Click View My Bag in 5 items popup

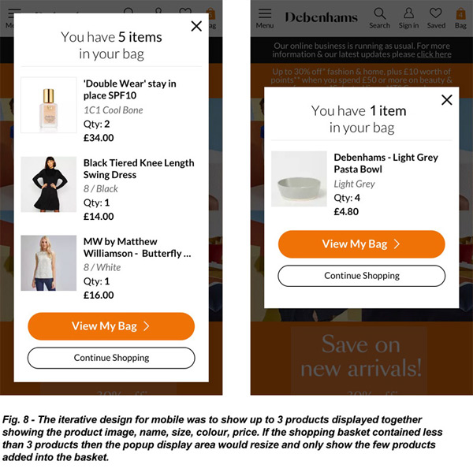pos(111,326)
